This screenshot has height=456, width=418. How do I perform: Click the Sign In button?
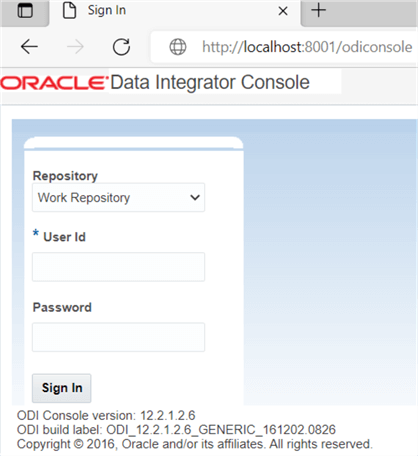tap(62, 388)
